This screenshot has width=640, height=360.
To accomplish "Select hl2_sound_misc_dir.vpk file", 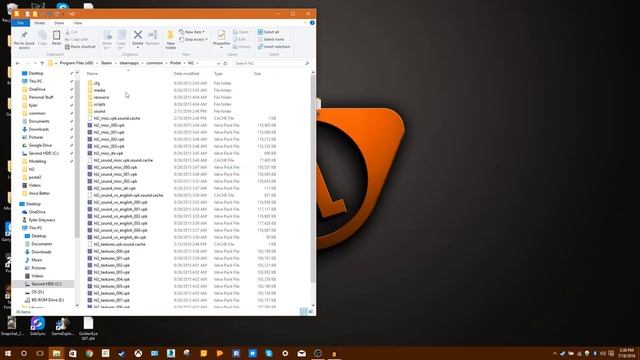I will click(x=114, y=188).
